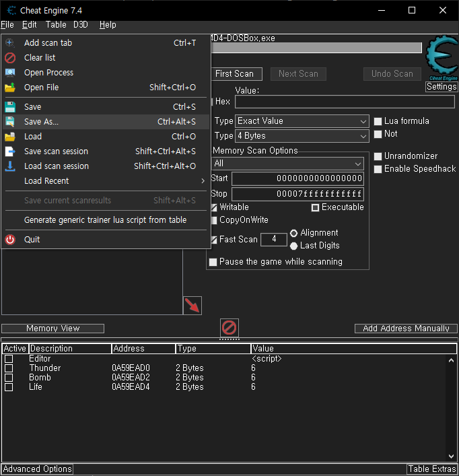Click the address list scroll up arrow

451,360
